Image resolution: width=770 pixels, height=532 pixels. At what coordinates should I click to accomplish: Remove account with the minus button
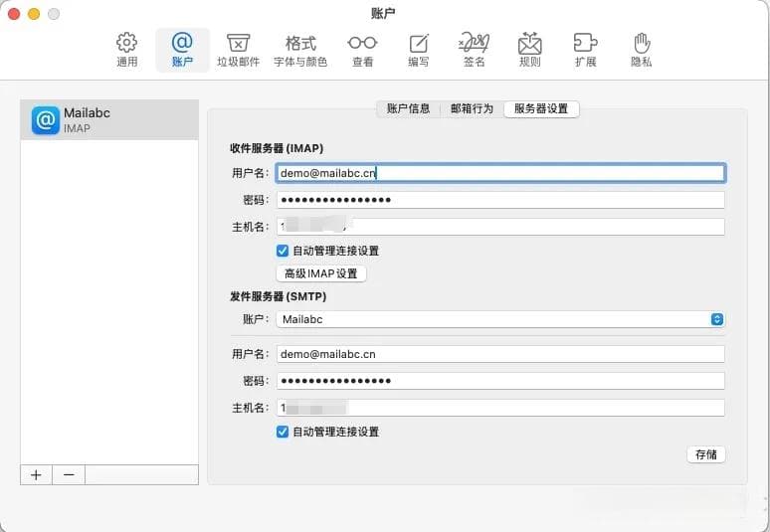(x=69, y=475)
